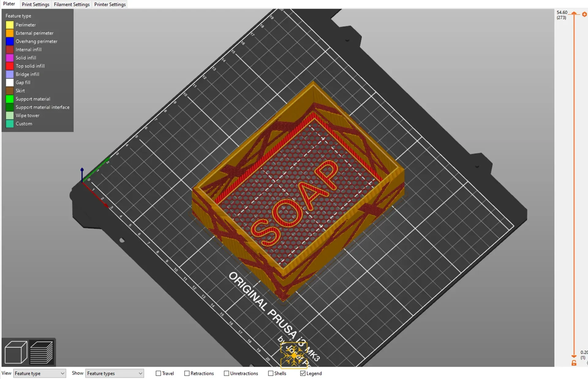Screen dimensions: 588x379
Task: Click the "Gap fill" legend label
Action: (23, 82)
